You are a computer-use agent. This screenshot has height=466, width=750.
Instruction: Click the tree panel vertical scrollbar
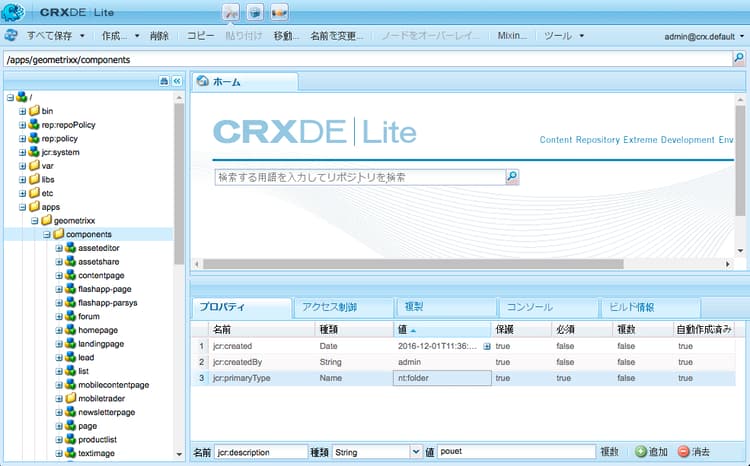[x=179, y=184]
